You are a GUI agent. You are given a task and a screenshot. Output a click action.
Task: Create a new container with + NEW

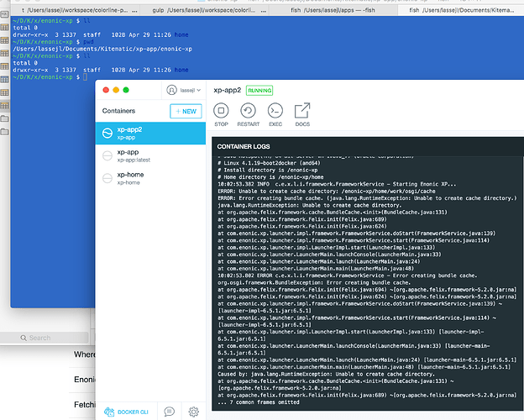(x=186, y=111)
